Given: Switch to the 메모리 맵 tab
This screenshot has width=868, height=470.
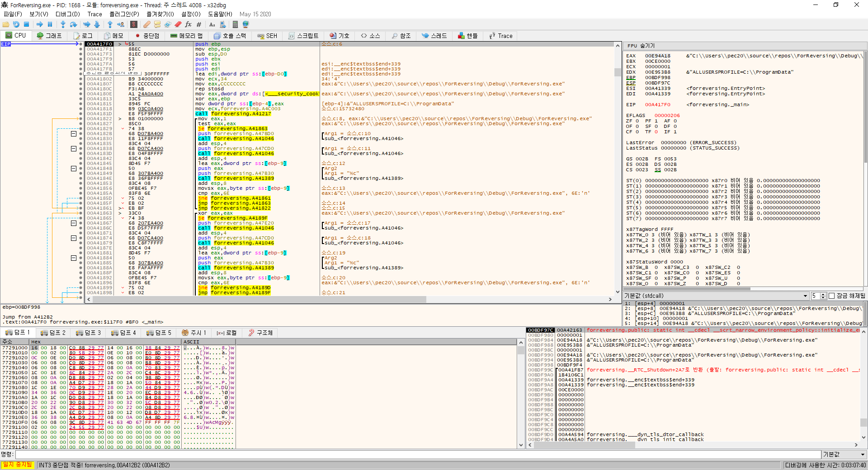Looking at the screenshot, I should click(x=187, y=36).
